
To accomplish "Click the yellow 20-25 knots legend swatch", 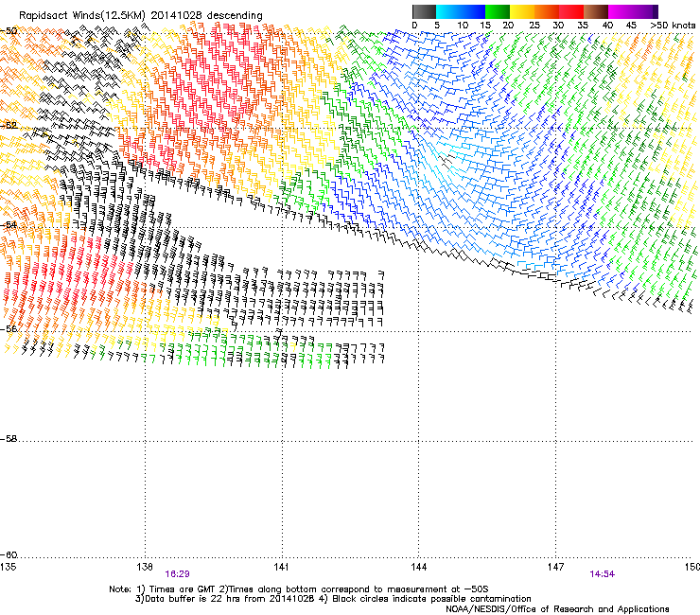I will [522, 11].
